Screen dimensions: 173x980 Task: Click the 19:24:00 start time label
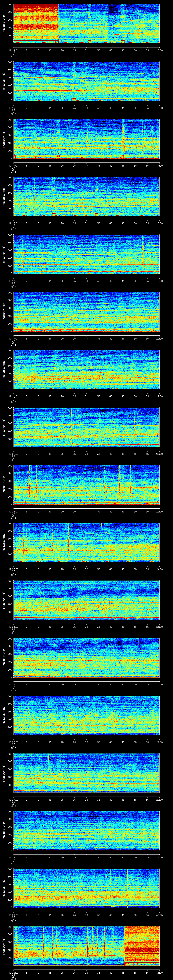(x=13, y=627)
